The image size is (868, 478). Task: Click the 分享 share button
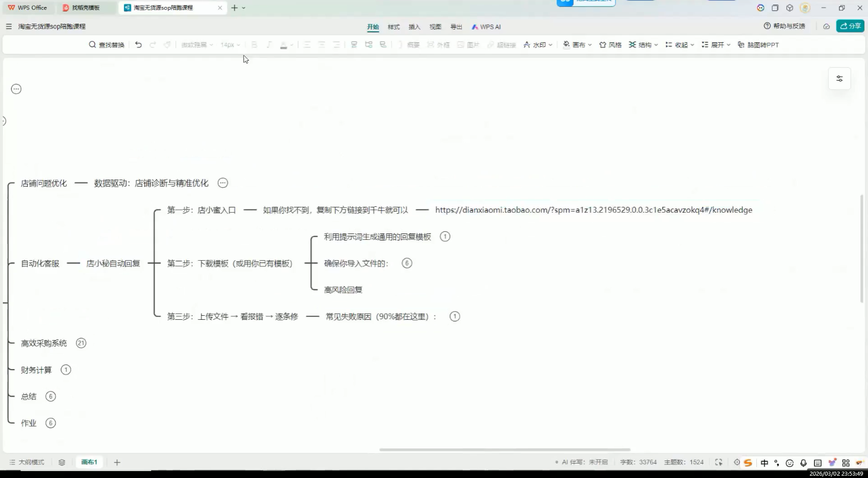(849, 27)
